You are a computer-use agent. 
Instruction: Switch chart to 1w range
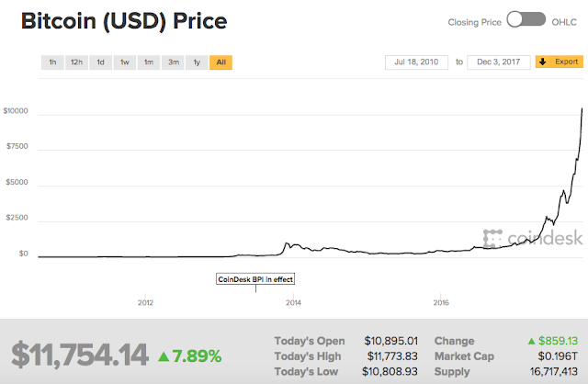tap(124, 62)
